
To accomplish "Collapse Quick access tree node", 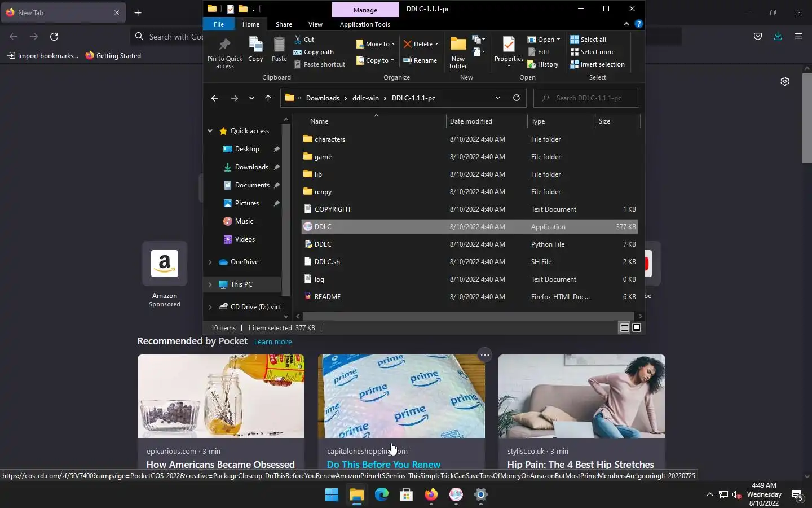I will tap(210, 131).
